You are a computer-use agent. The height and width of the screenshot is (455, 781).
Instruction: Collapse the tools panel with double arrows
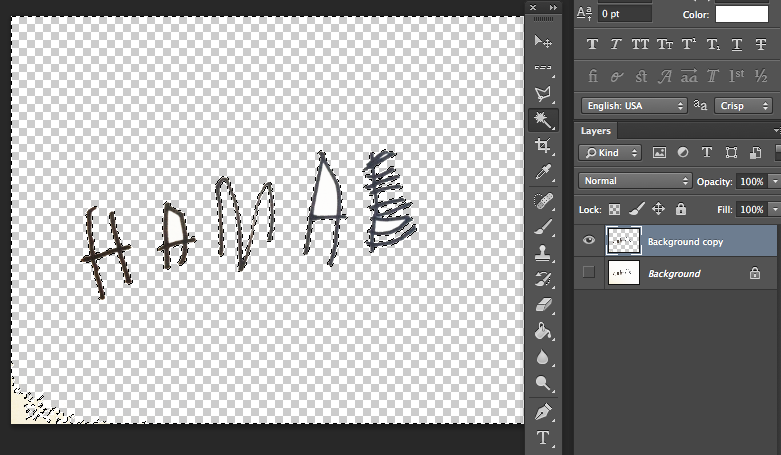coord(553,7)
